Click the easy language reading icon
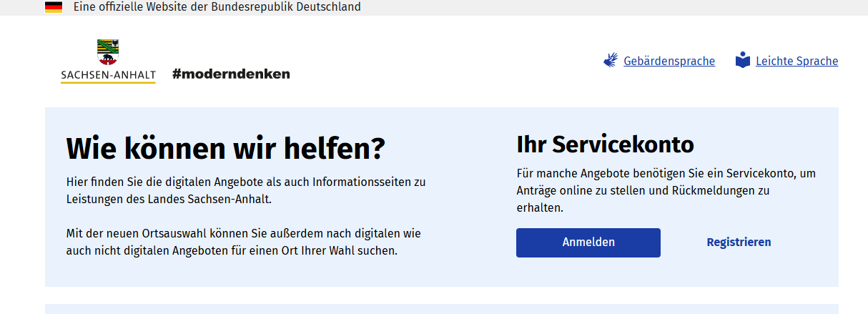Viewport: 868px width, 314px height. [743, 60]
